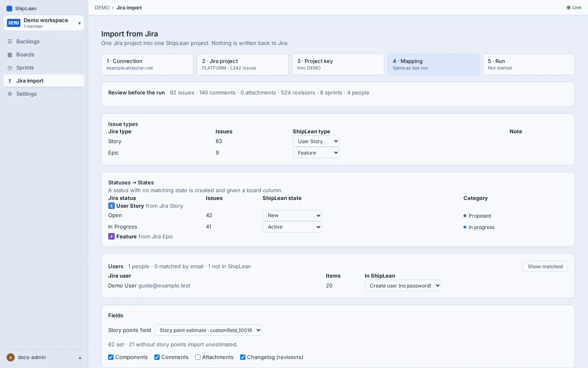Go to step 3 Project key
The image size is (588, 368).
tap(338, 65)
